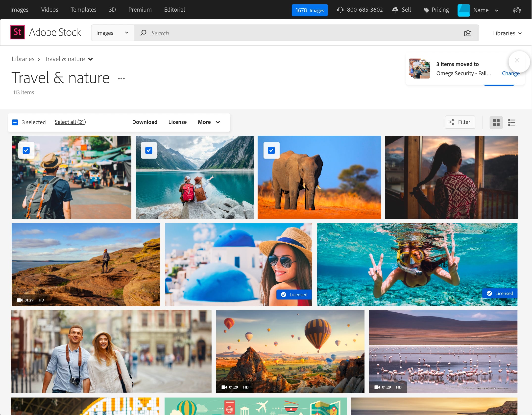
Task: Uncheck the backpacker street photo
Action: pos(26,150)
